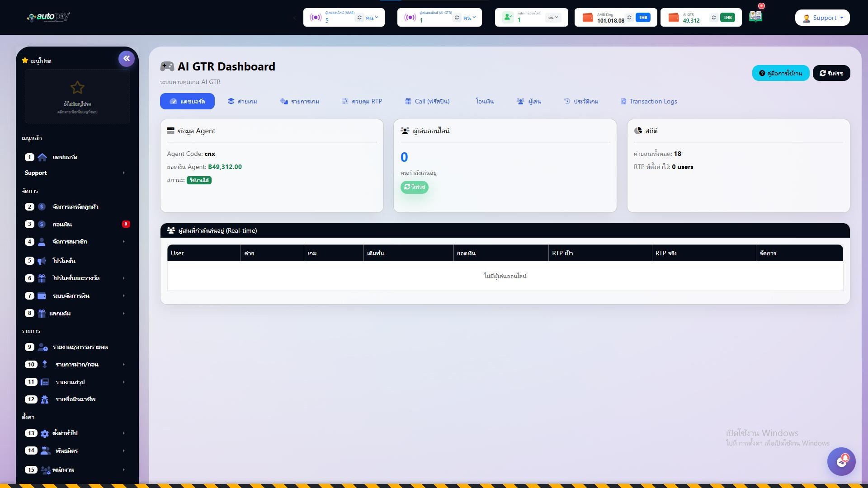Collapse the sidebar with double-chevron button

tap(127, 58)
